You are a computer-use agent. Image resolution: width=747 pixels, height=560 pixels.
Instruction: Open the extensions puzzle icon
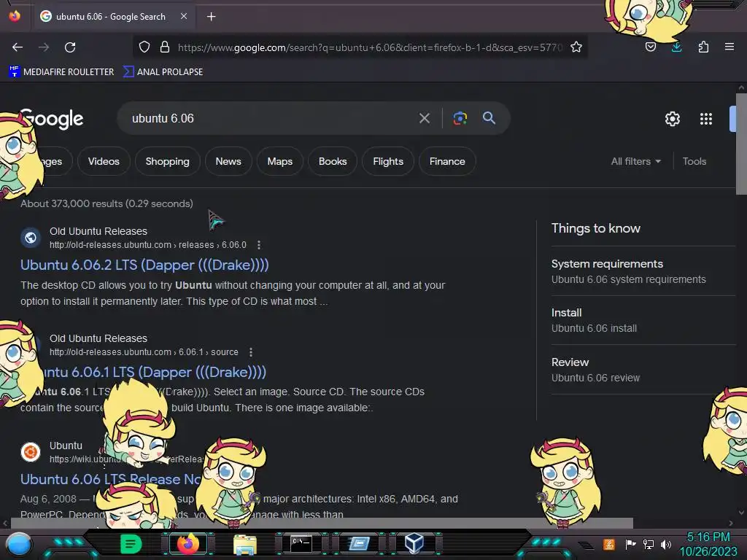point(703,47)
